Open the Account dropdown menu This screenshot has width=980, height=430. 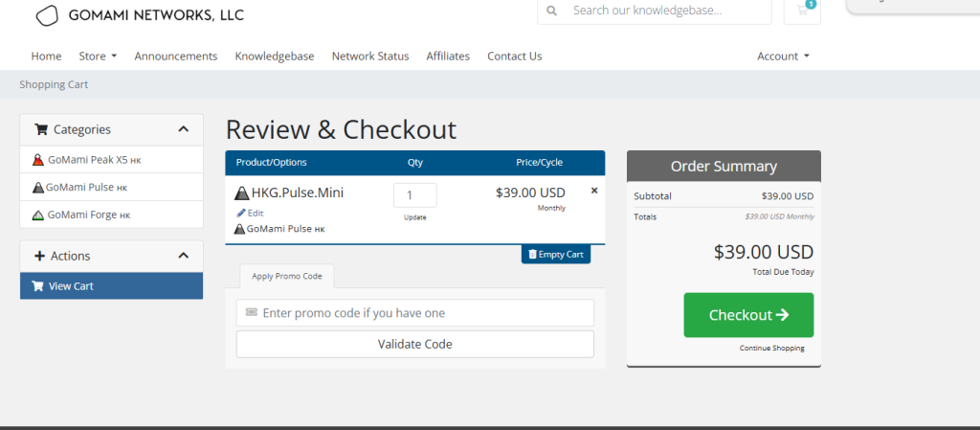[x=783, y=57]
